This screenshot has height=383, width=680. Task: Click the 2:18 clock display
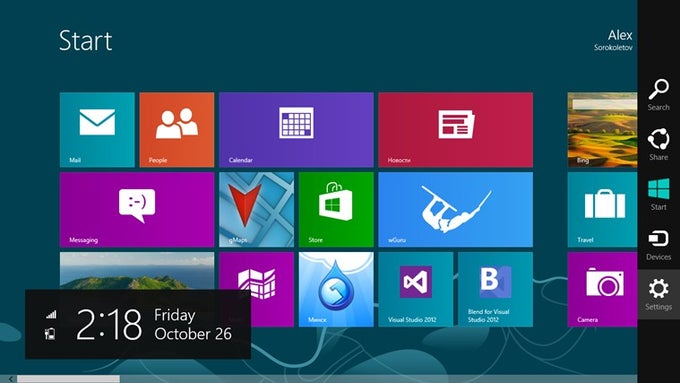tap(109, 324)
